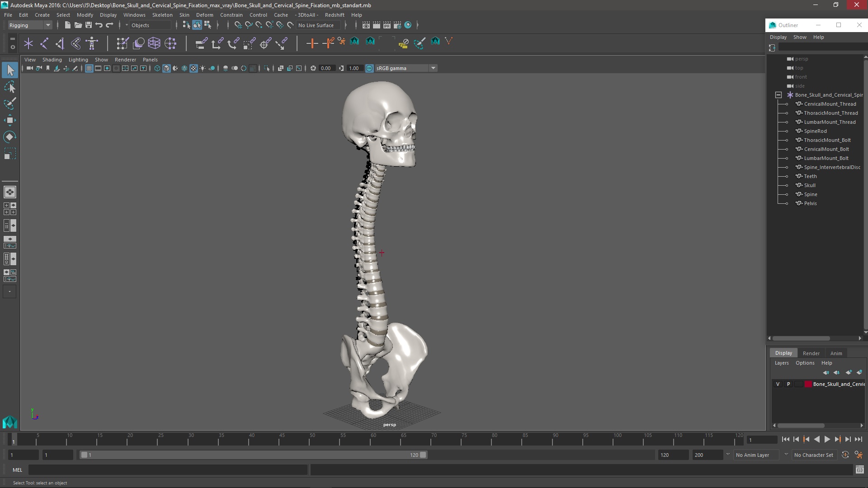Click the Save Scene disk icon
Viewport: 868px width, 488px height.
tap(89, 25)
